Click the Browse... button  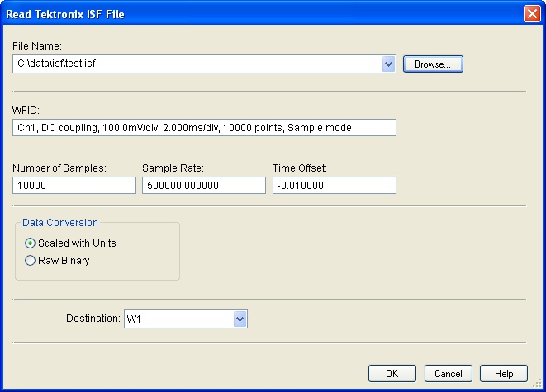[433, 64]
